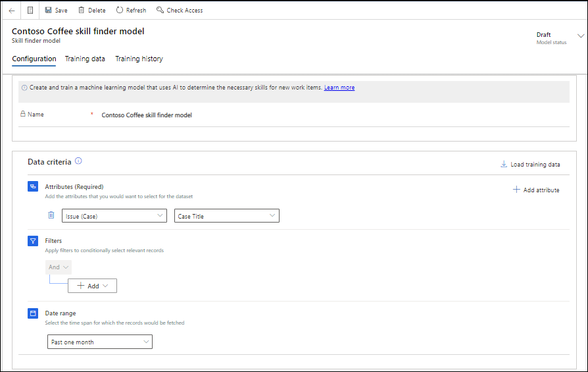This screenshot has height=372, width=588.
Task: Open the Case Title dropdown
Action: (x=227, y=216)
